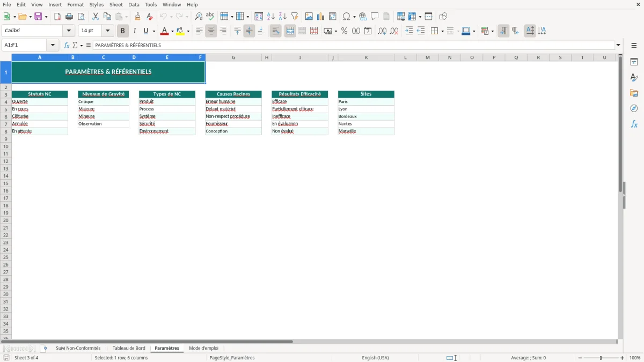This screenshot has width=644, height=362.
Task: Open sidebar Styles panel
Action: point(634,77)
